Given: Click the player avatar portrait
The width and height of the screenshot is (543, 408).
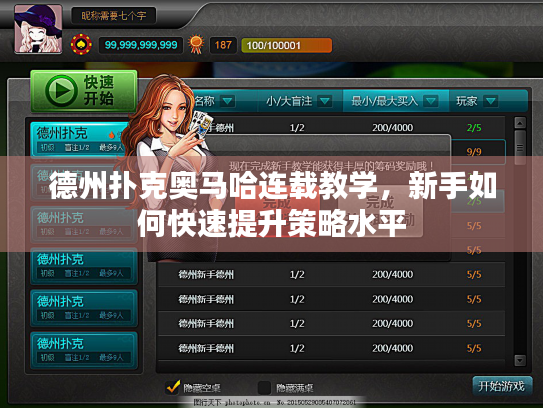Looking at the screenshot, I should (x=38, y=28).
